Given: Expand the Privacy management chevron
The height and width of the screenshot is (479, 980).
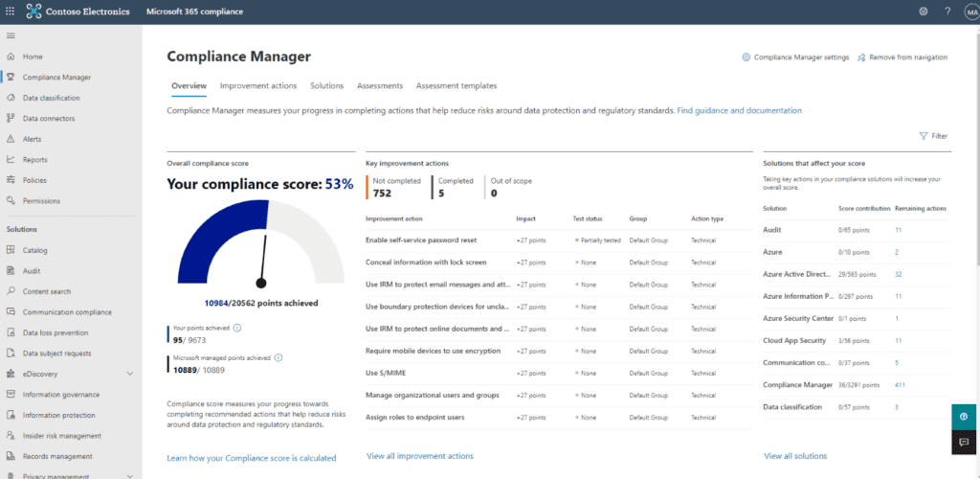Looking at the screenshot, I should coord(130,476).
